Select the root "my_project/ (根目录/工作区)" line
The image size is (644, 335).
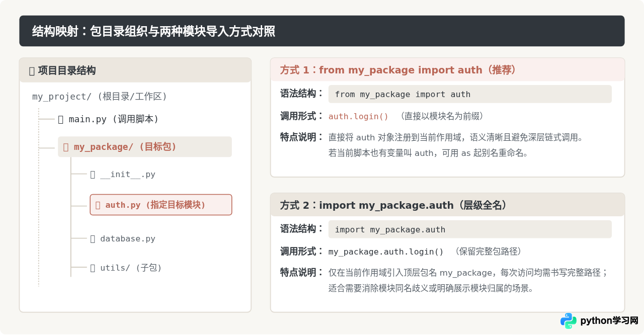point(100,96)
